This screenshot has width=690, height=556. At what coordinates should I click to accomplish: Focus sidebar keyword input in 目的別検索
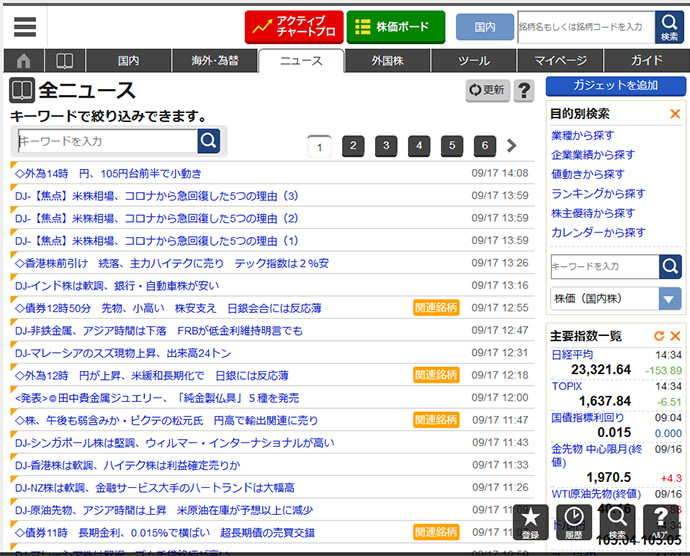tap(605, 266)
